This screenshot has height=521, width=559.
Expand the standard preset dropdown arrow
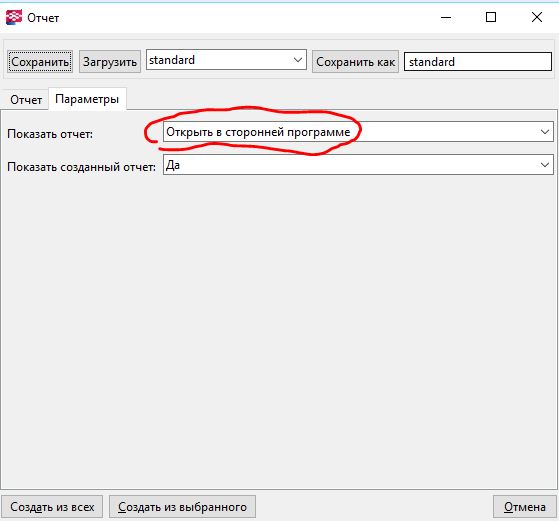[x=298, y=60]
